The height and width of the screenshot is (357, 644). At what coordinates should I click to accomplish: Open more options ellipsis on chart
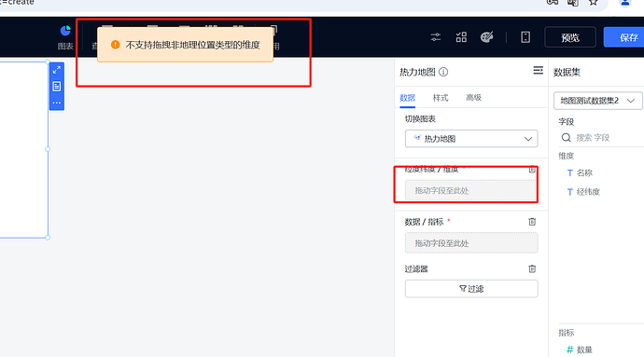click(x=57, y=103)
